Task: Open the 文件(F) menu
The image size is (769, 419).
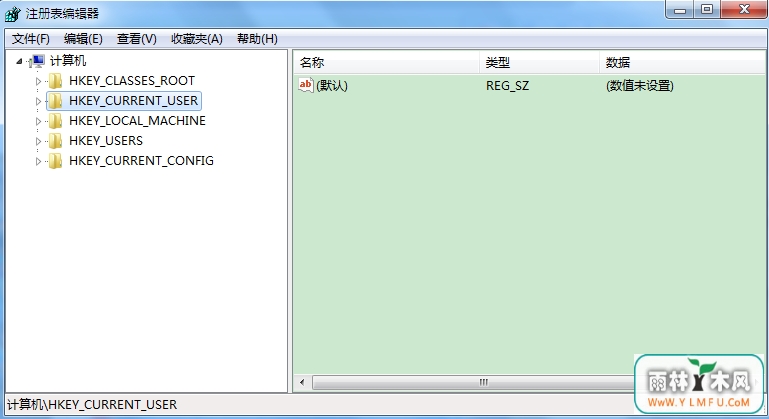Action: (30, 39)
